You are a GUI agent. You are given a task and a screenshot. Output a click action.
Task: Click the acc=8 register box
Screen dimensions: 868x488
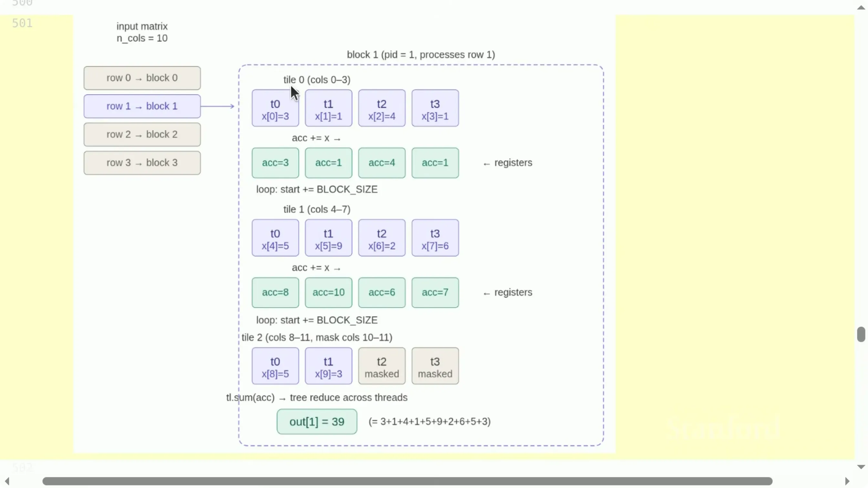click(275, 292)
